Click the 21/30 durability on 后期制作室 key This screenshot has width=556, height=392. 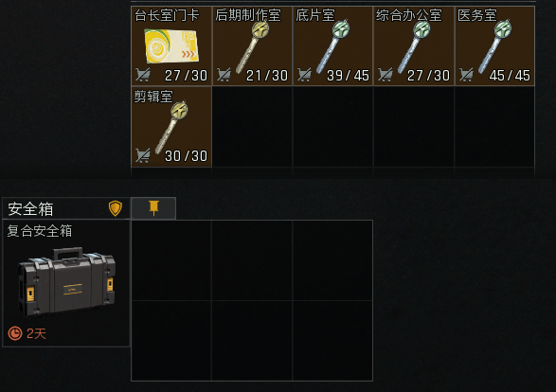coord(267,76)
